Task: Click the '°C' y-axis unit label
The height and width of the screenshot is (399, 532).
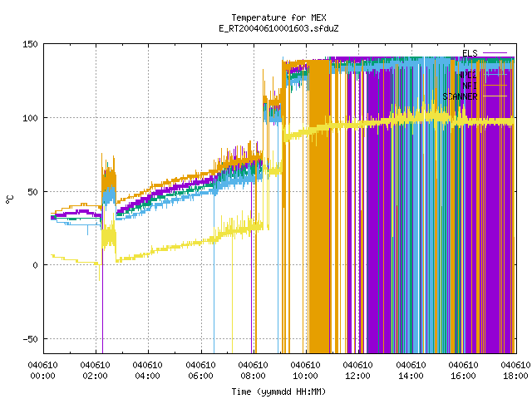Action: tap(9, 199)
